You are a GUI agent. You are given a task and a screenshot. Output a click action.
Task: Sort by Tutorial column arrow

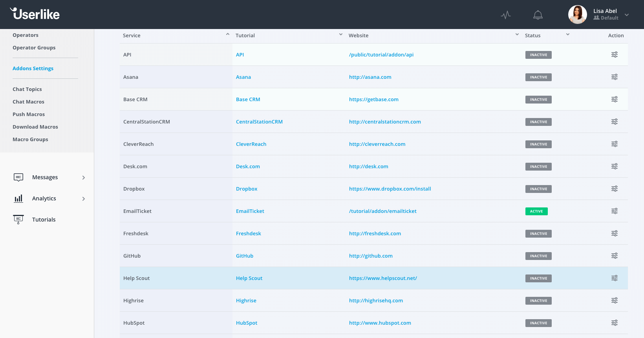[341, 35]
